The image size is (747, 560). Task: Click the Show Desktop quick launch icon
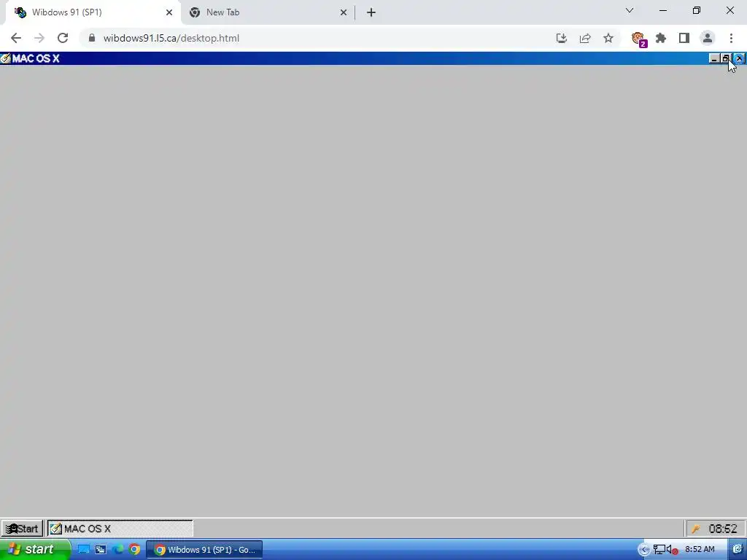pyautogui.click(x=84, y=550)
